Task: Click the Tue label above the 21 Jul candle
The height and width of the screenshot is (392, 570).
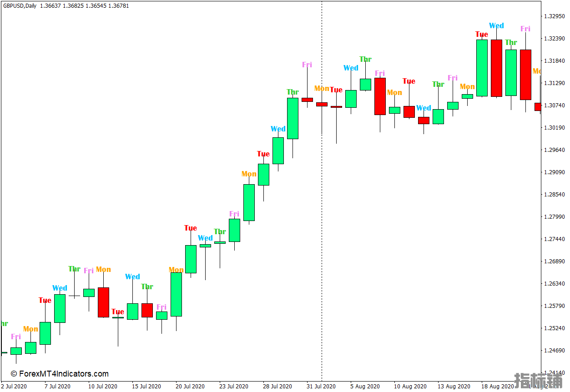Action: point(191,228)
